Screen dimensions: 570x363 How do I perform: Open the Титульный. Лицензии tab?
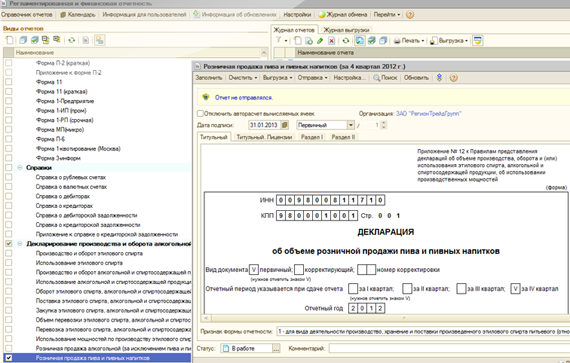tap(264, 137)
